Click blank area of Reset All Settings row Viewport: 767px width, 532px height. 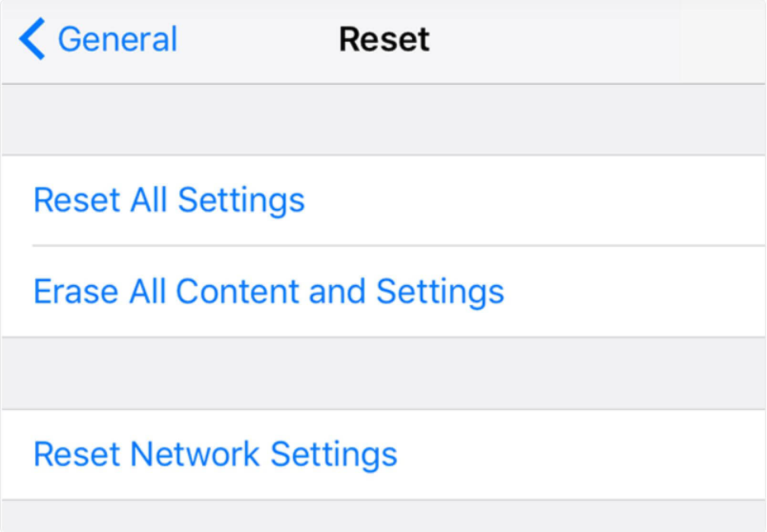(x=534, y=200)
